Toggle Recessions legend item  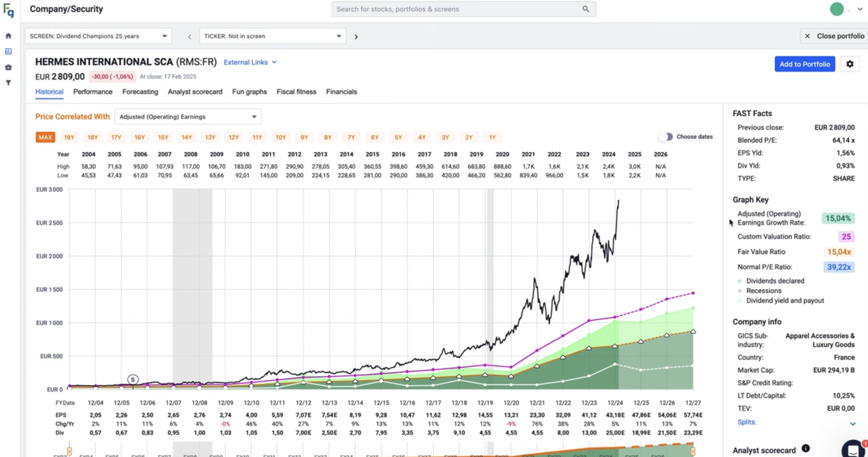tap(760, 290)
